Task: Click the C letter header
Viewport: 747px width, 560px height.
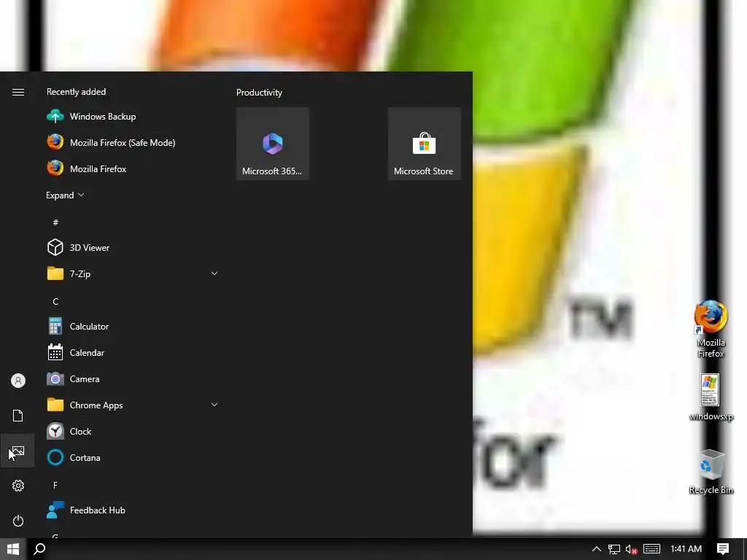Action: [55, 301]
